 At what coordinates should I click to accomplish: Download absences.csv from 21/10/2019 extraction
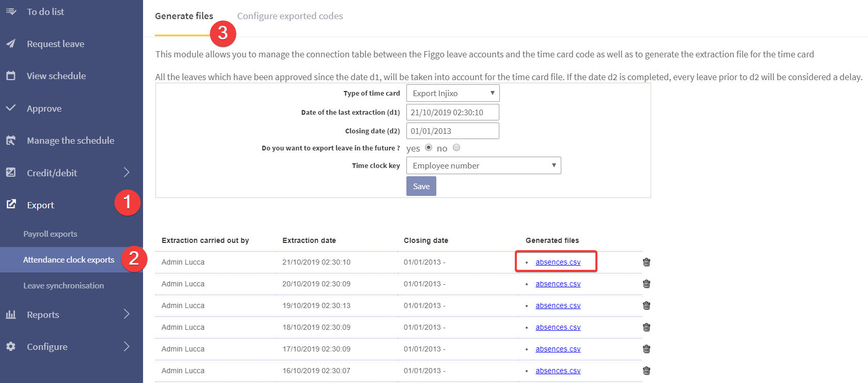[x=558, y=262]
